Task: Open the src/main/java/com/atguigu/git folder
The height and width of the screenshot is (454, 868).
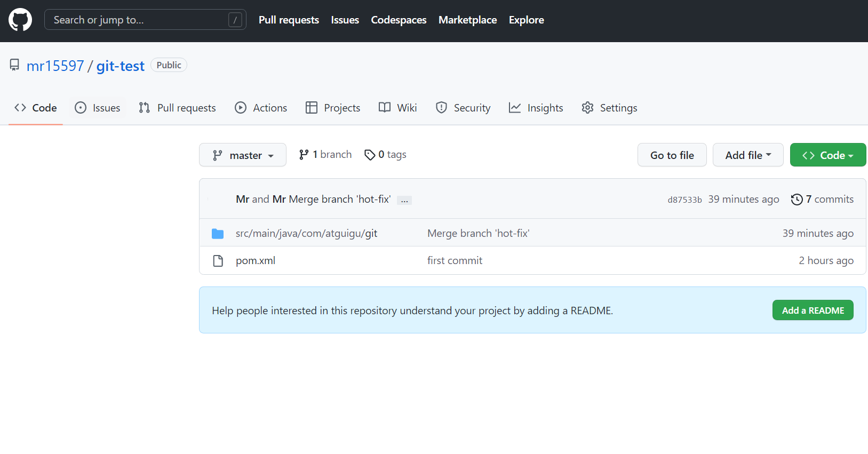Action: [307, 233]
